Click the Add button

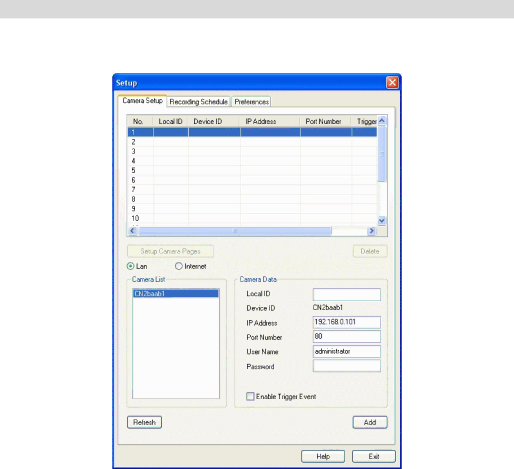[x=370, y=422]
